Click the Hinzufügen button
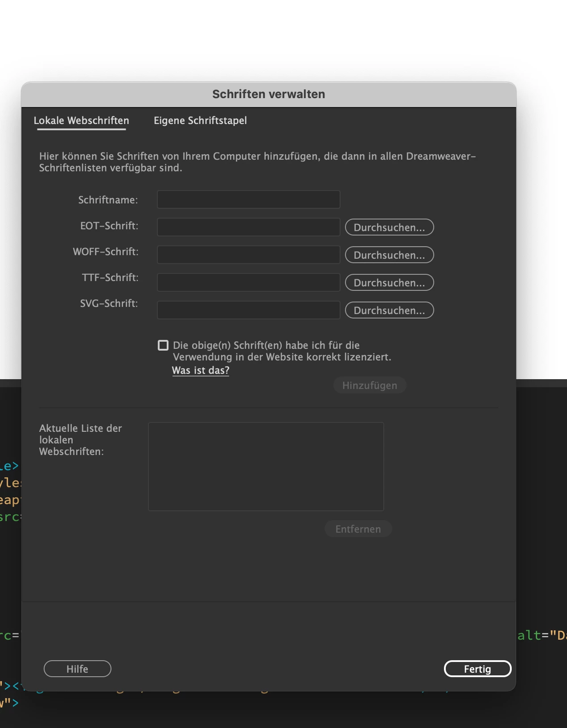567x728 pixels. [370, 385]
